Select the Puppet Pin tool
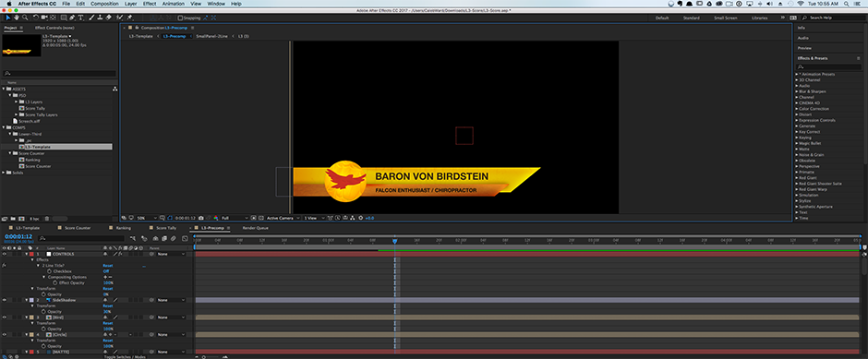The width and height of the screenshot is (868, 359). click(129, 18)
